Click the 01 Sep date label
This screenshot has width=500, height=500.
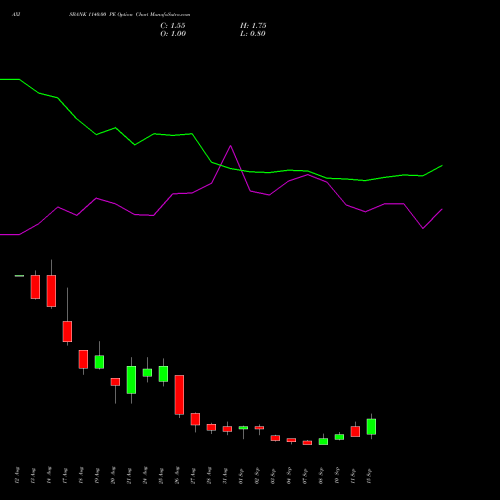(x=241, y=476)
